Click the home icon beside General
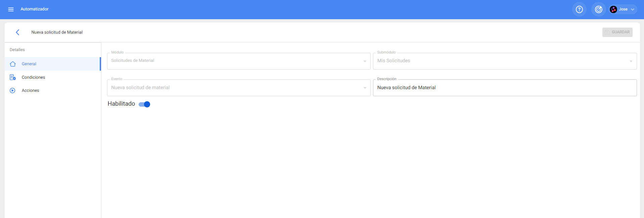This screenshot has width=644, height=218. pyautogui.click(x=13, y=64)
